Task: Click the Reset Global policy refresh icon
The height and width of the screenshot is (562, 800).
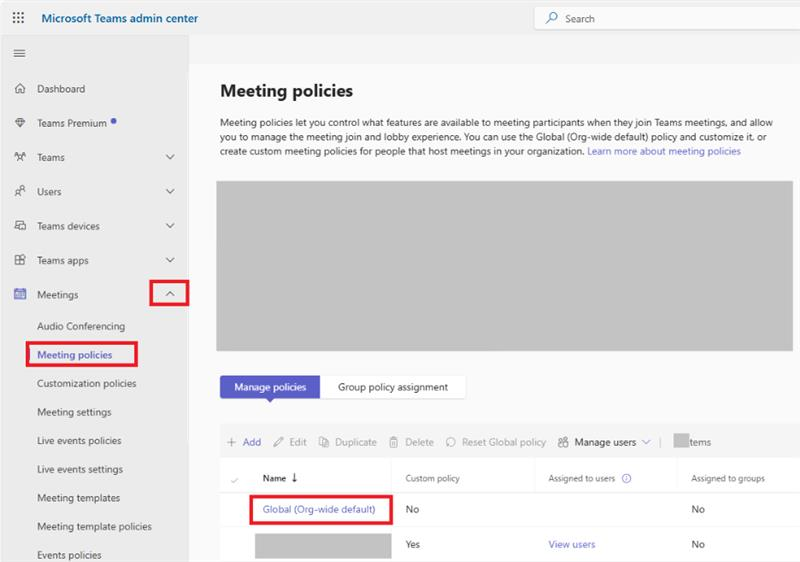Action: [451, 442]
